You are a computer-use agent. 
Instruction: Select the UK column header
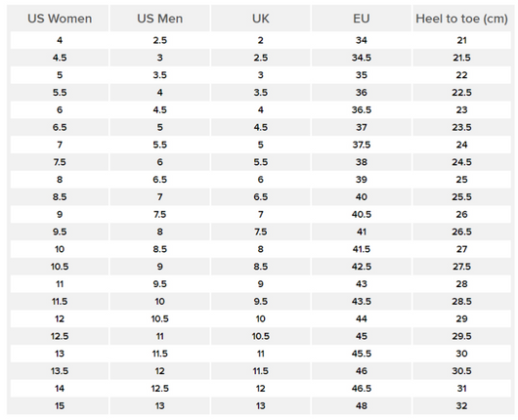(261, 19)
